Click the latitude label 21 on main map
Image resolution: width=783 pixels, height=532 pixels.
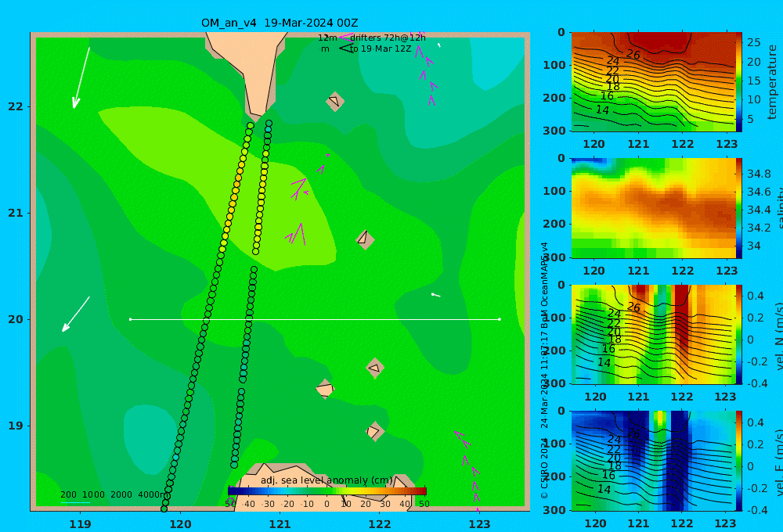(16, 213)
